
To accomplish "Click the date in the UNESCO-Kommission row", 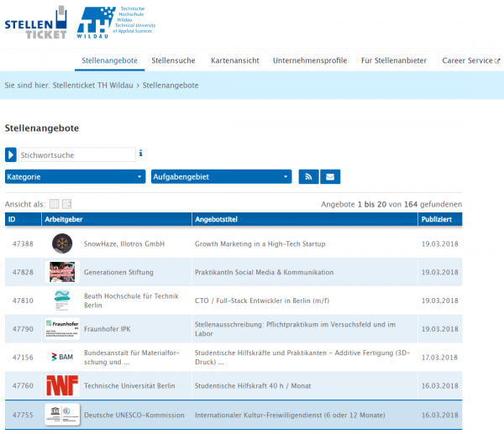I will [439, 415].
